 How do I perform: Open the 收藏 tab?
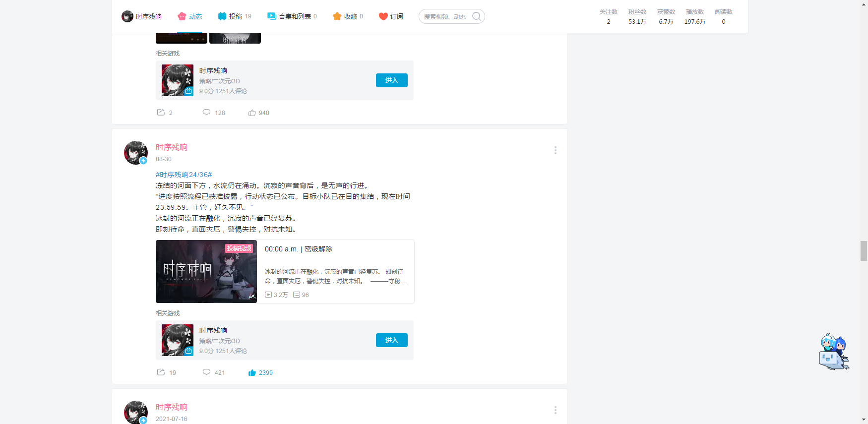pos(348,16)
